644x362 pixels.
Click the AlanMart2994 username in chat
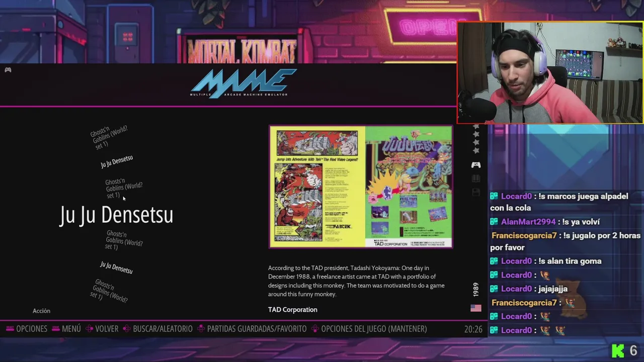pos(528,222)
